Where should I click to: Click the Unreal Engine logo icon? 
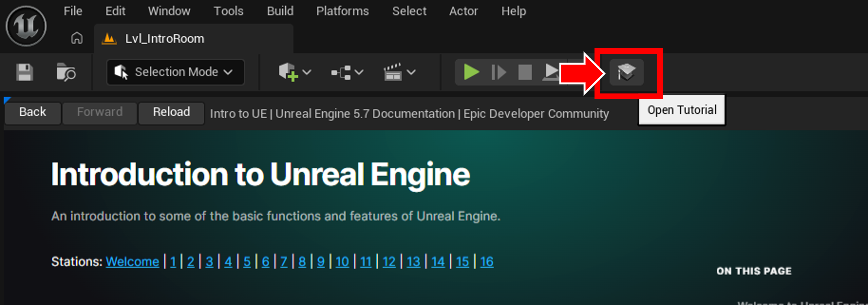click(x=26, y=26)
